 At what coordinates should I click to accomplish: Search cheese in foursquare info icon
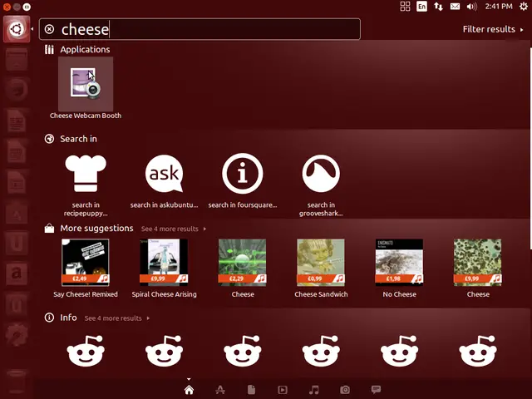243,174
